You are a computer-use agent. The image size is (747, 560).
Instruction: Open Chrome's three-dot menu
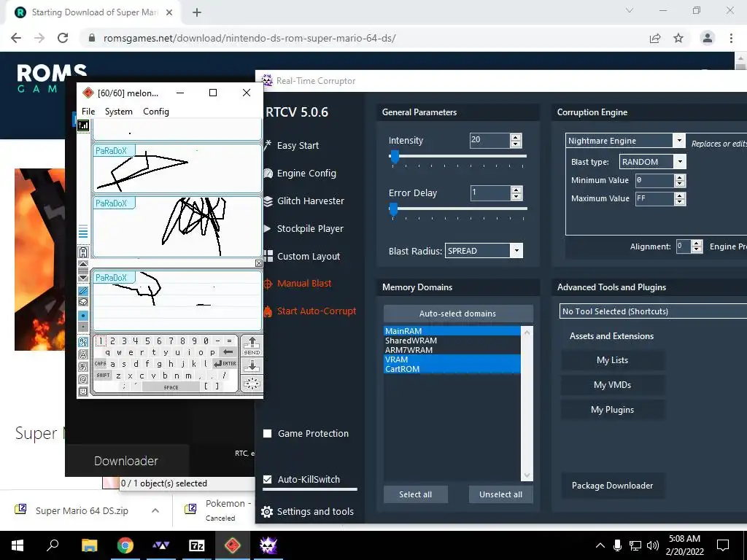(x=731, y=38)
